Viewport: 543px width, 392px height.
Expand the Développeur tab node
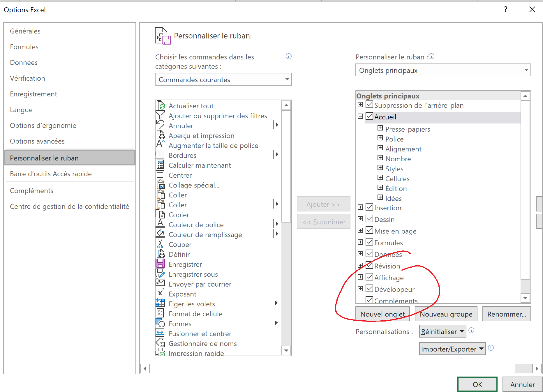[360, 289]
